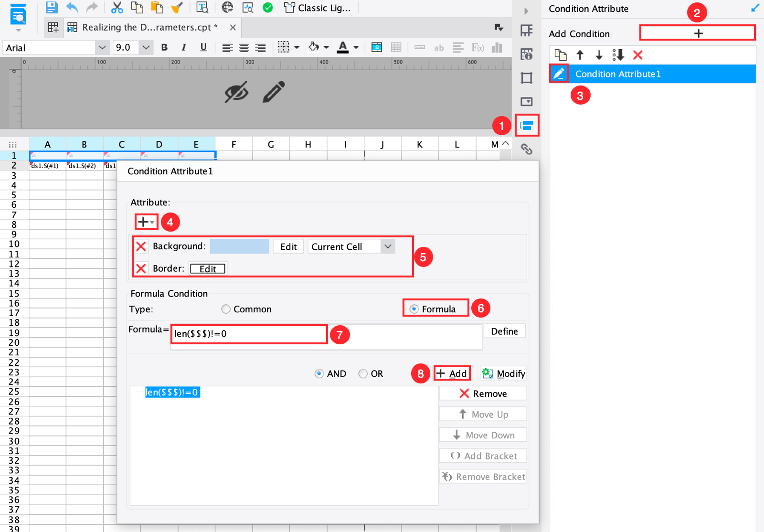Screen dimensions: 764x532
Task: Open the font name Arial dropdown
Action: tap(102, 47)
